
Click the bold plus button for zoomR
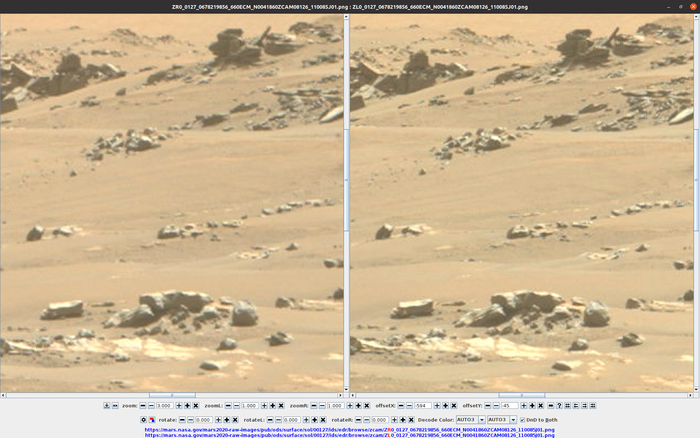pos(358,405)
